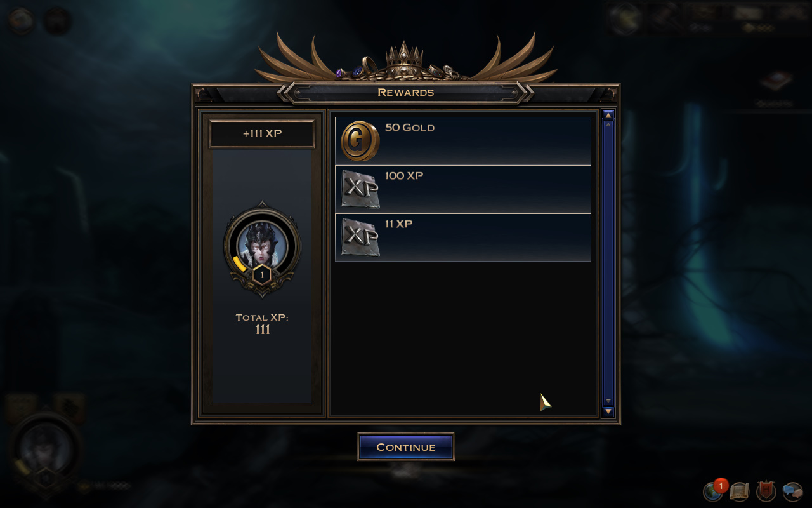Image resolution: width=812 pixels, height=508 pixels.
Task: Open the red H banner icon
Action: (x=766, y=491)
